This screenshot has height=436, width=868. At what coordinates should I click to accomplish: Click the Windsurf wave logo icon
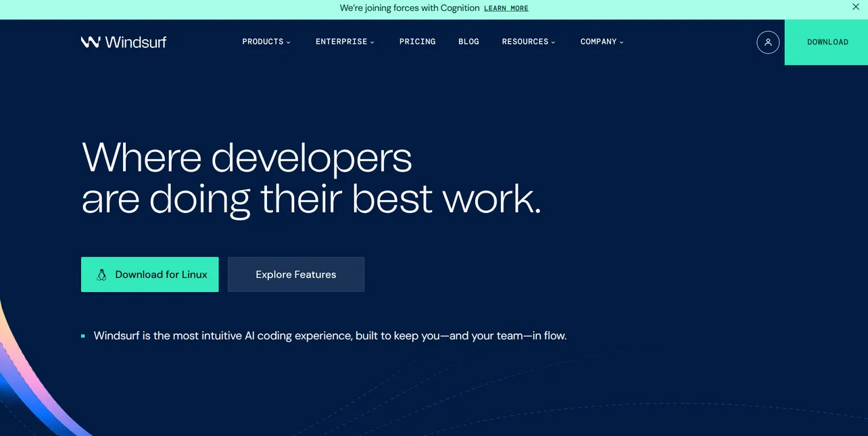[91, 42]
